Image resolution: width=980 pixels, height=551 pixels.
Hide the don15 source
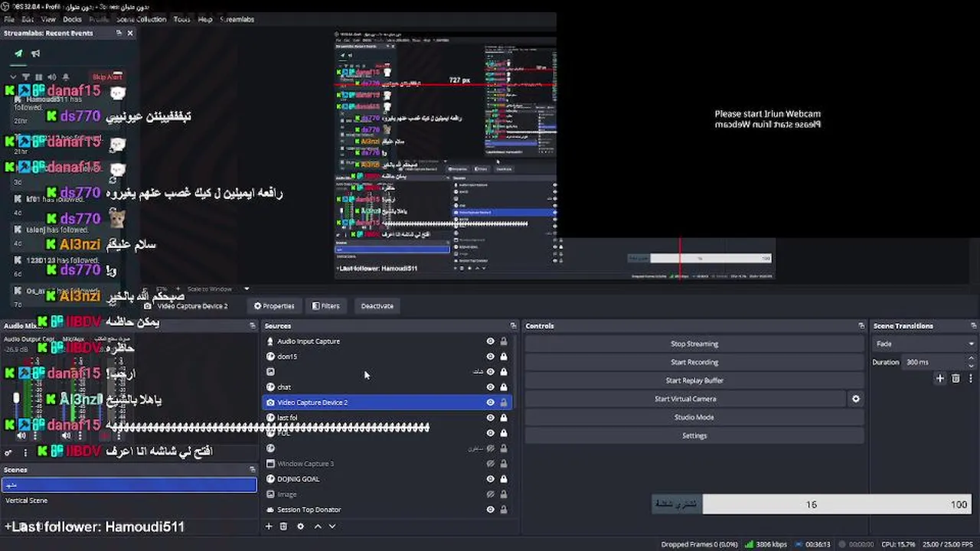[491, 357]
